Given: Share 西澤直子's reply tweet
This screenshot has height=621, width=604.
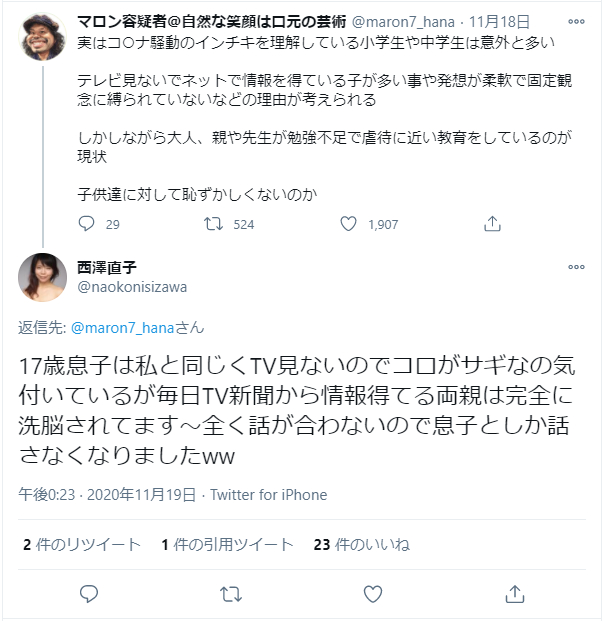Looking at the screenshot, I should [515, 594].
